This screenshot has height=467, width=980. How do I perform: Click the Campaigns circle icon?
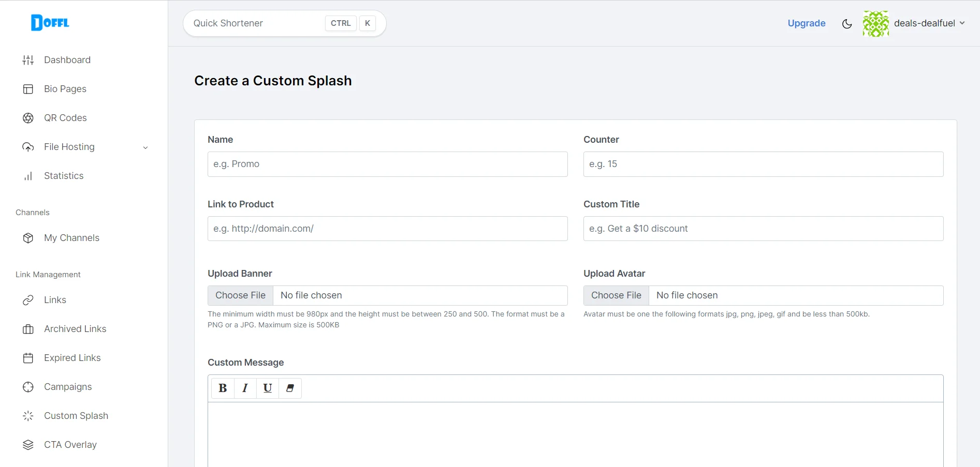click(28, 387)
